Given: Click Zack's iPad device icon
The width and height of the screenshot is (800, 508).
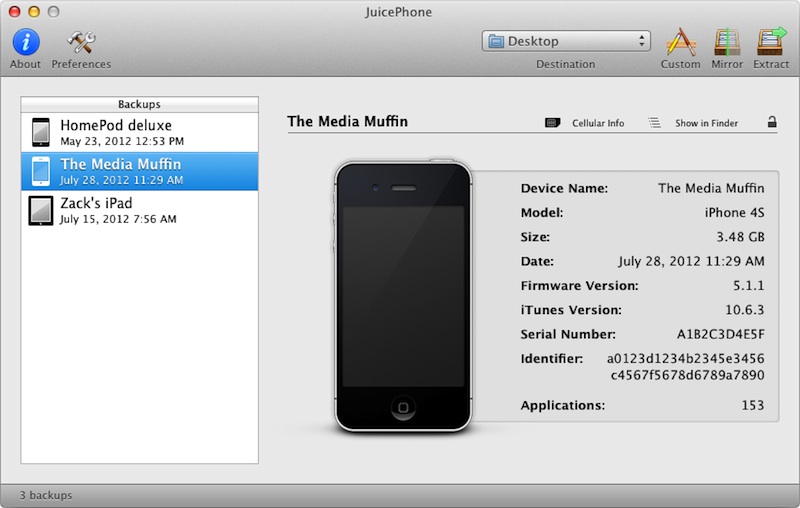Looking at the screenshot, I should [x=40, y=210].
